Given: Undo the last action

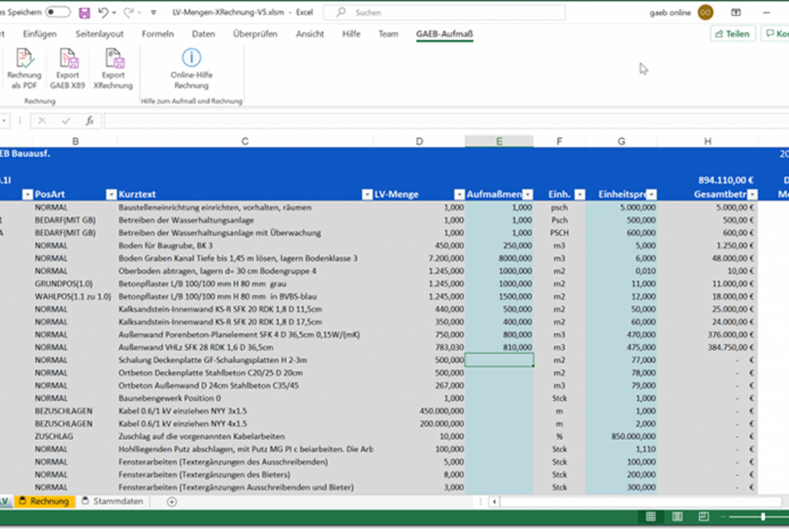Looking at the screenshot, I should 102,13.
